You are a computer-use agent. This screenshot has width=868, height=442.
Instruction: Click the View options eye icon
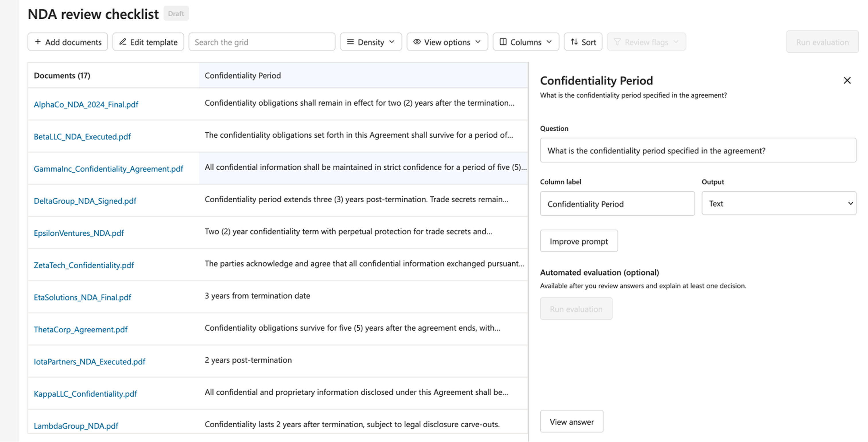417,42
